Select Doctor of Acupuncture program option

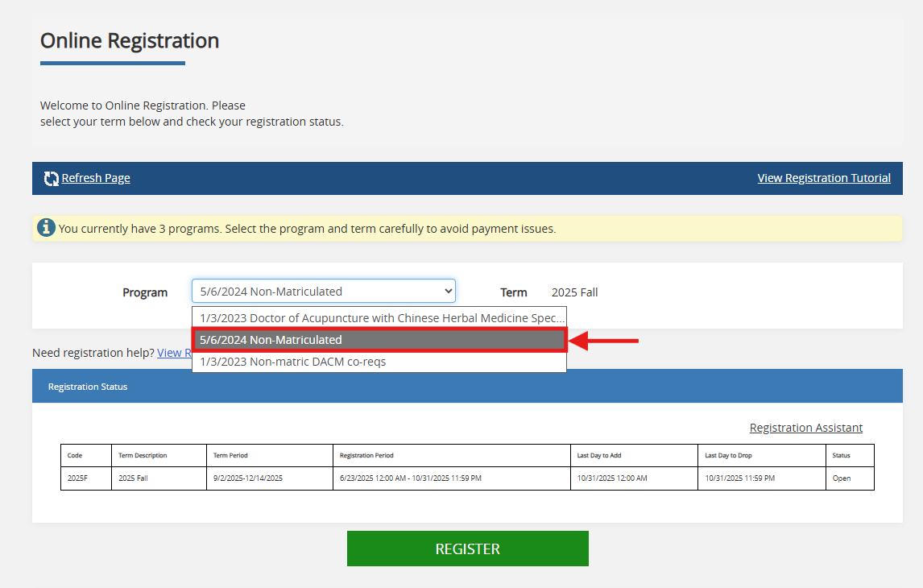pyautogui.click(x=379, y=318)
